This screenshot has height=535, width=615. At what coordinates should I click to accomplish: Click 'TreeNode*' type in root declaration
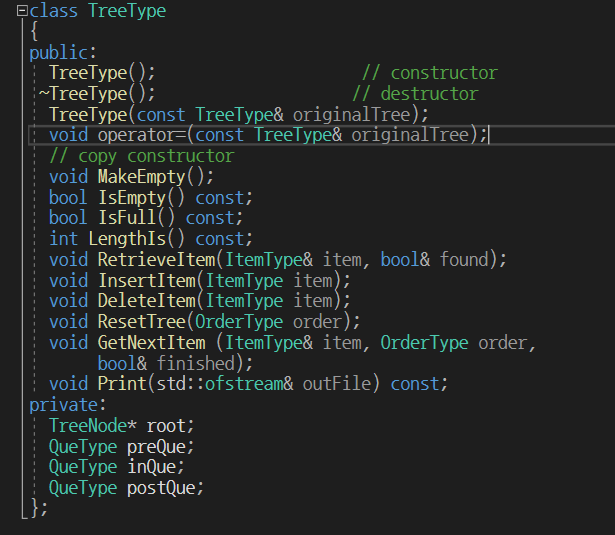pyautogui.click(x=93, y=426)
